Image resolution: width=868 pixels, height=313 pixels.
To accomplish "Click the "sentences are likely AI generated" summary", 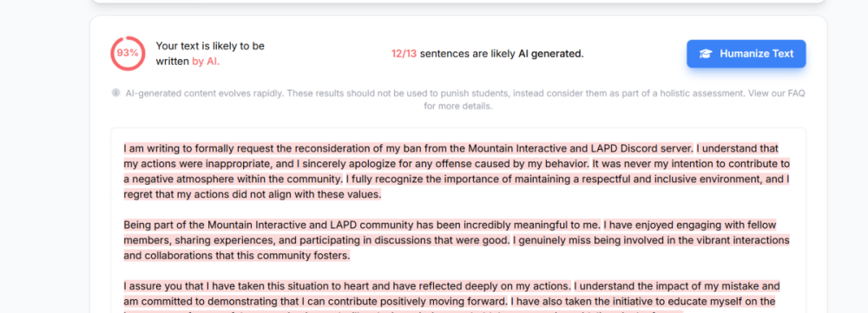I will point(502,54).
